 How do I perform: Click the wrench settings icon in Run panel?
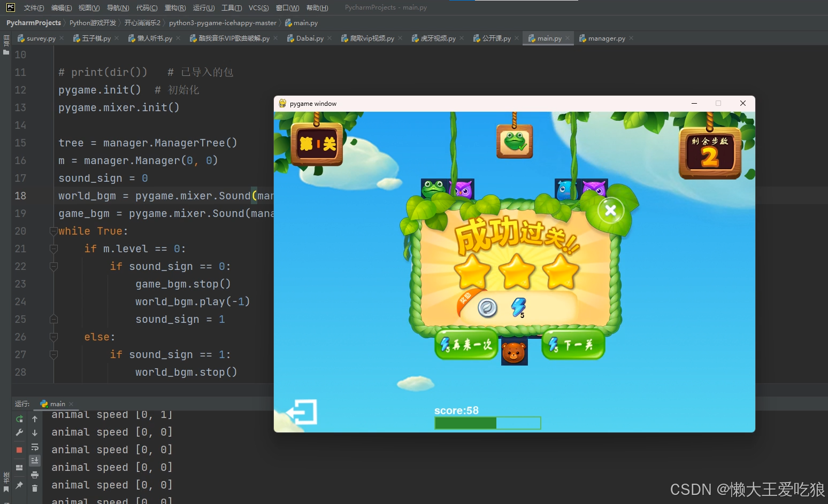click(x=19, y=432)
